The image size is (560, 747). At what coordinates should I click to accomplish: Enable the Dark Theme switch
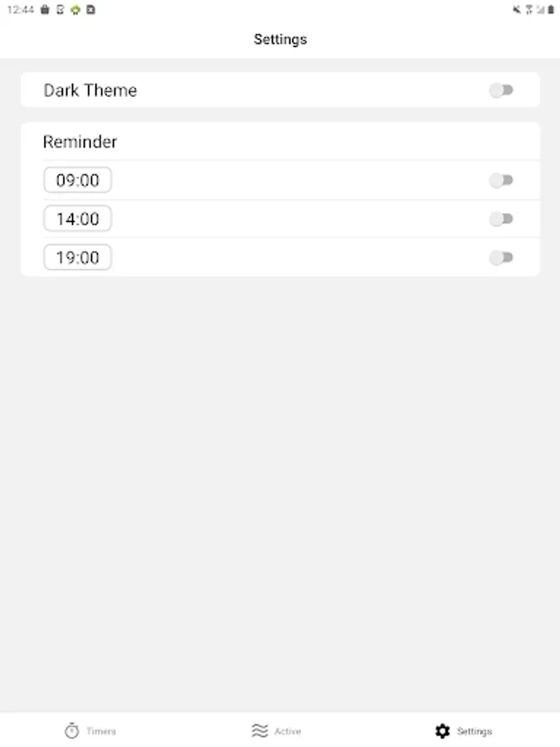pos(502,90)
